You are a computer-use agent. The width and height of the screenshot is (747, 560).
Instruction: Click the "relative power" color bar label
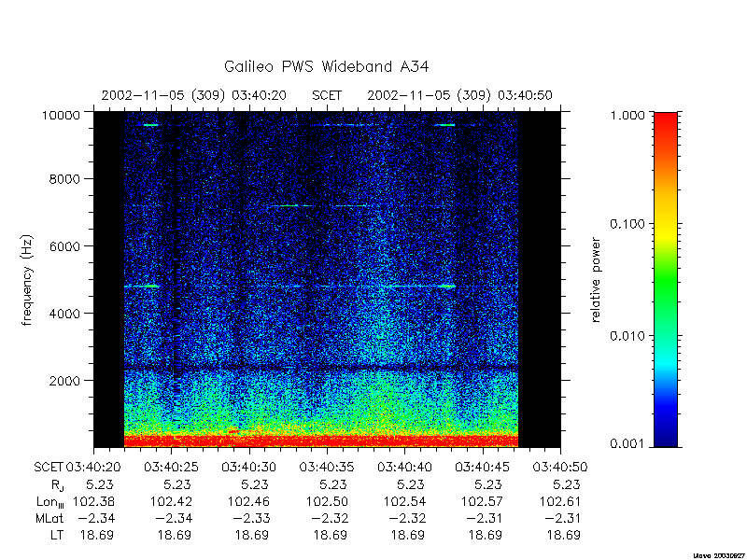point(596,280)
